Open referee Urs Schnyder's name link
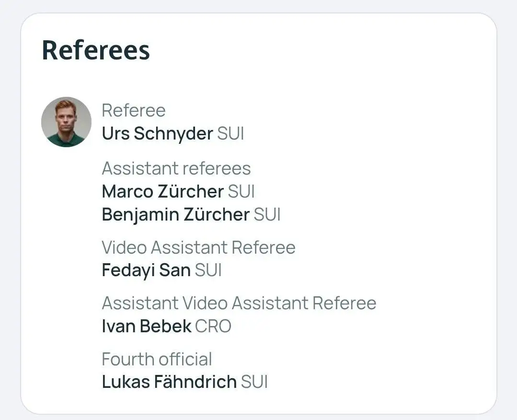The image size is (517, 420). point(157,134)
